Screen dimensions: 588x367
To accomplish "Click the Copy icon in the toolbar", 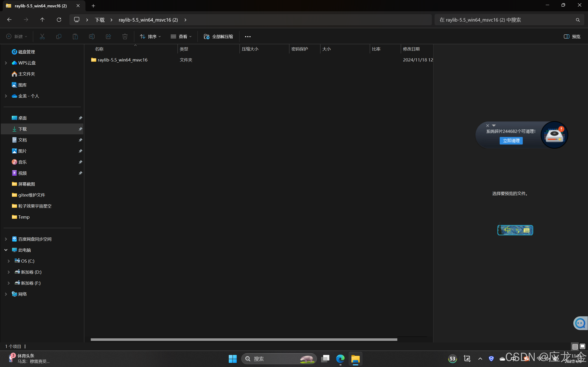I will click(59, 36).
